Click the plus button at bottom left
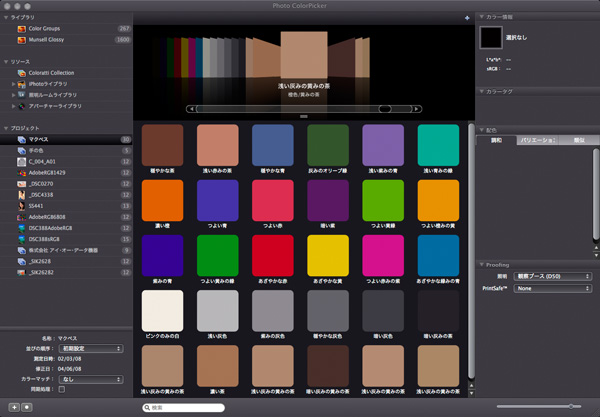Image resolution: width=600 pixels, height=417 pixels. (x=13, y=408)
